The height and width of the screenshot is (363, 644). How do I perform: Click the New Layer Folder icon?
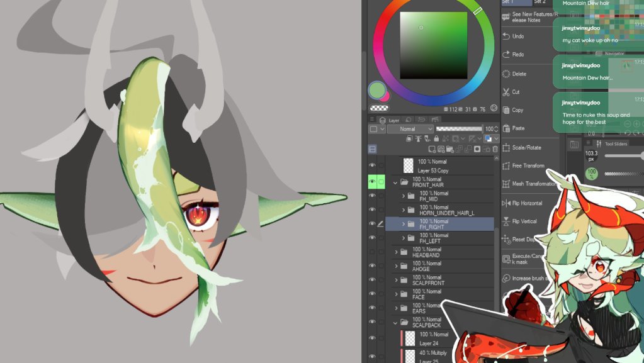point(449,149)
